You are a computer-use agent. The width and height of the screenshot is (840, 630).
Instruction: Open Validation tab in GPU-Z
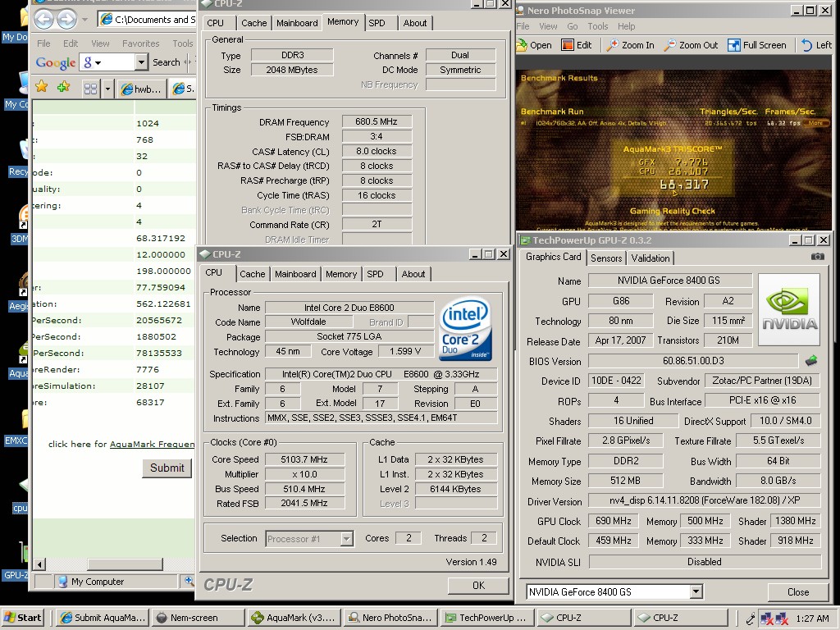(x=651, y=258)
